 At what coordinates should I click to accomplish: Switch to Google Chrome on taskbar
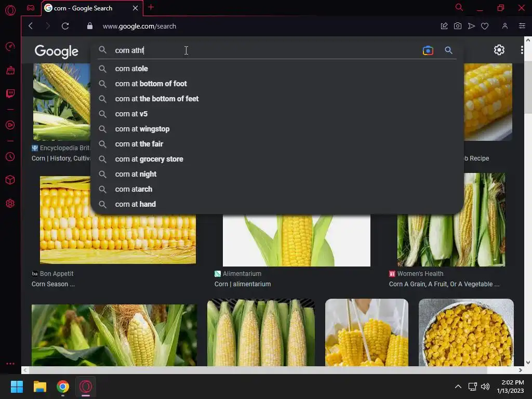(x=63, y=387)
